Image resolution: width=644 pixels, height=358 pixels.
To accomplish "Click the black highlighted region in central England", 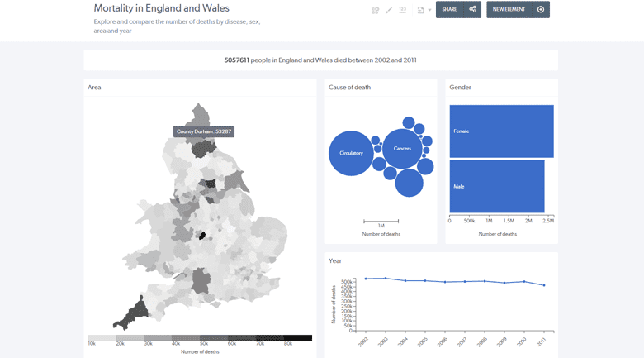I will coord(201,236).
